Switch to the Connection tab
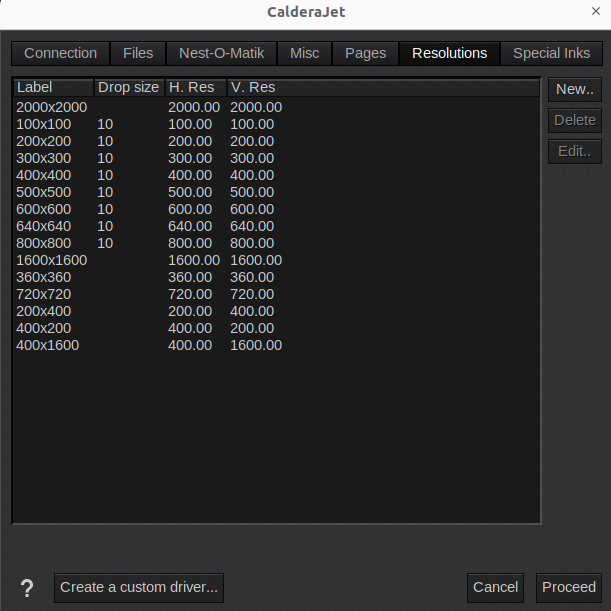 tap(60, 53)
